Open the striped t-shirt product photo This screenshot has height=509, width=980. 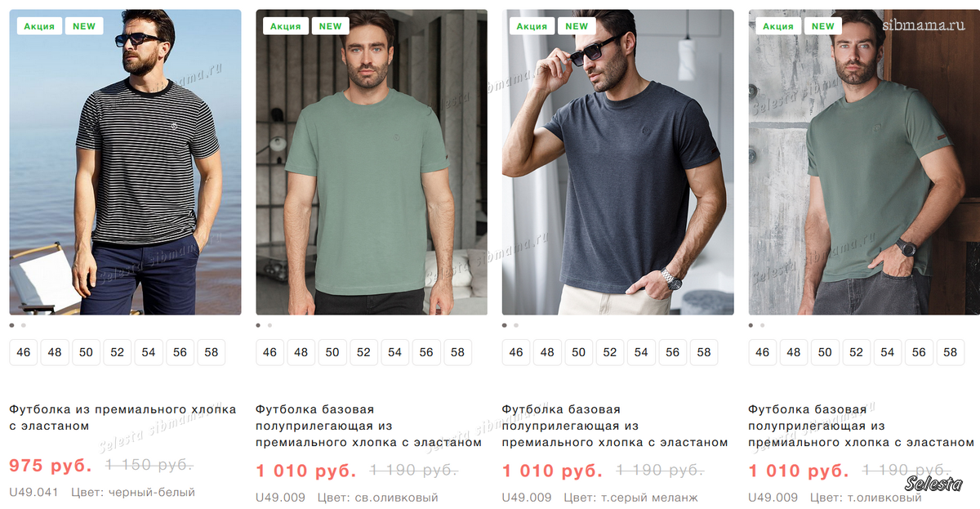point(125,162)
